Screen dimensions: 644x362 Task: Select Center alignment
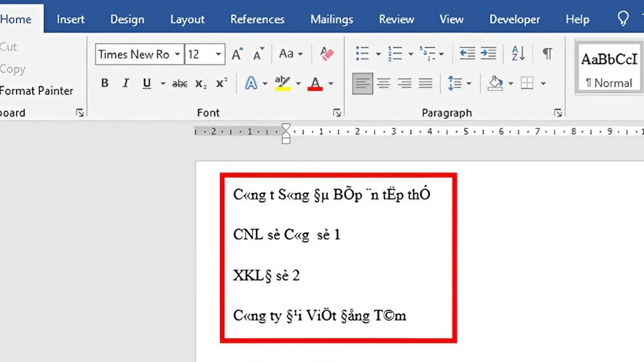click(x=383, y=83)
